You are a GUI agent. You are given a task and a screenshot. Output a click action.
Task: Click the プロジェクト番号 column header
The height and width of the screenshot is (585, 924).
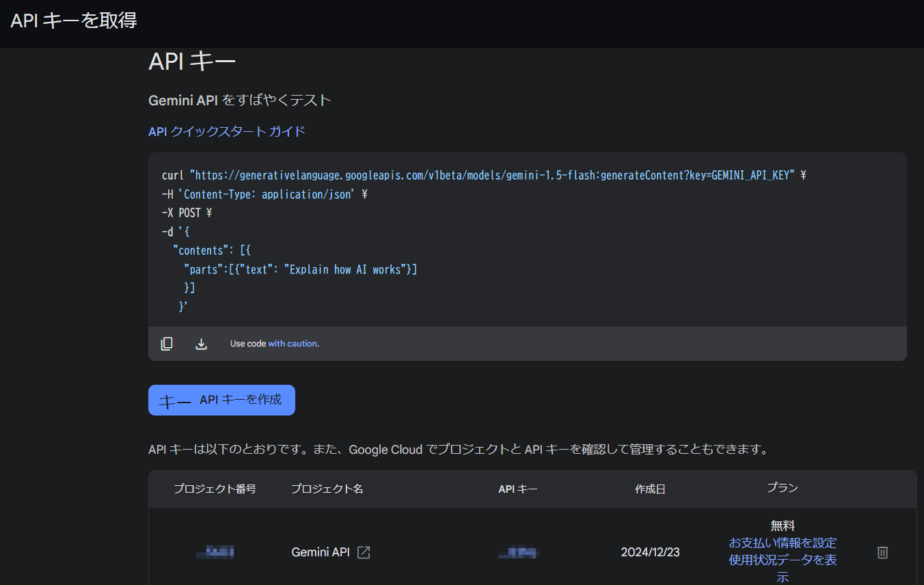[215, 489]
